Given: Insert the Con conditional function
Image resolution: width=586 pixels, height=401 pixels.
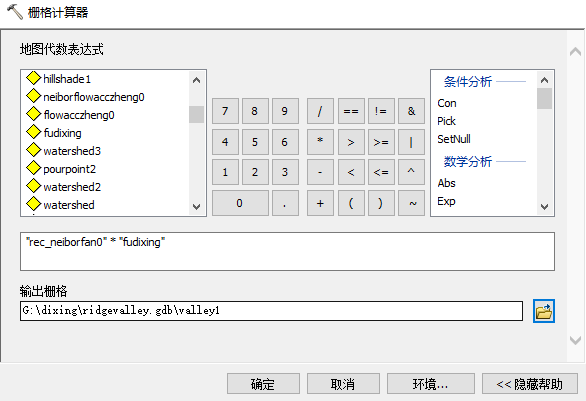Looking at the screenshot, I should (x=447, y=103).
